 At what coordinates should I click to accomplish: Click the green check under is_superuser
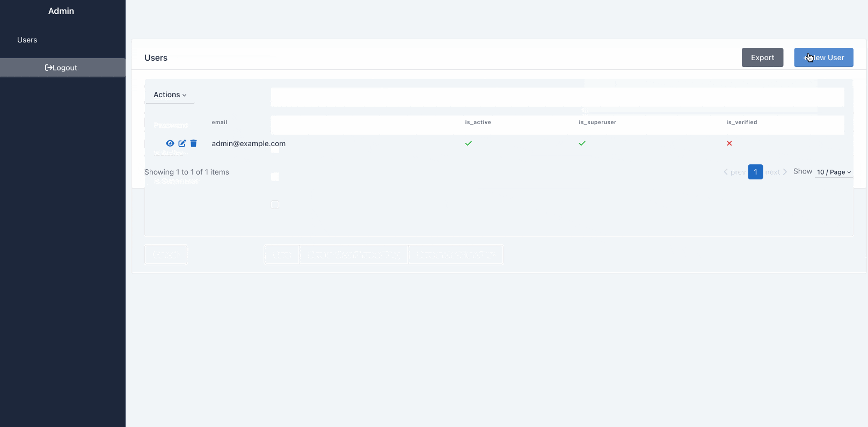582,143
